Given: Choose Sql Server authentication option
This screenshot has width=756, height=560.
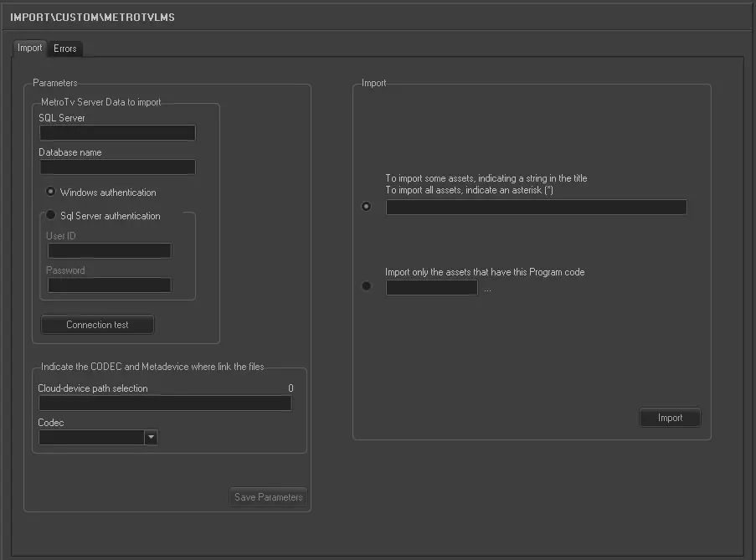Looking at the screenshot, I should (x=51, y=215).
